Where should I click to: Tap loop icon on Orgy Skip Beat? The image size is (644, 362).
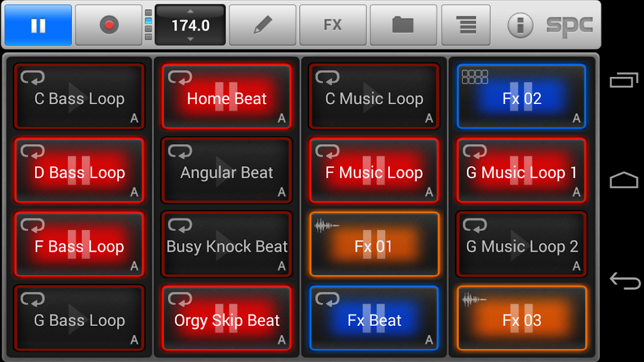coord(180,299)
